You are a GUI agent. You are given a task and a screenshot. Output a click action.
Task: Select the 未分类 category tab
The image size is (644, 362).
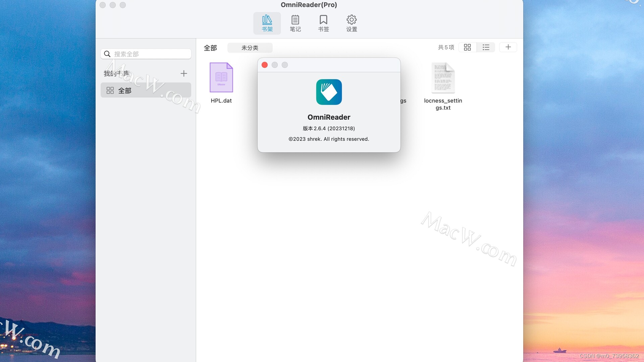[x=250, y=48]
